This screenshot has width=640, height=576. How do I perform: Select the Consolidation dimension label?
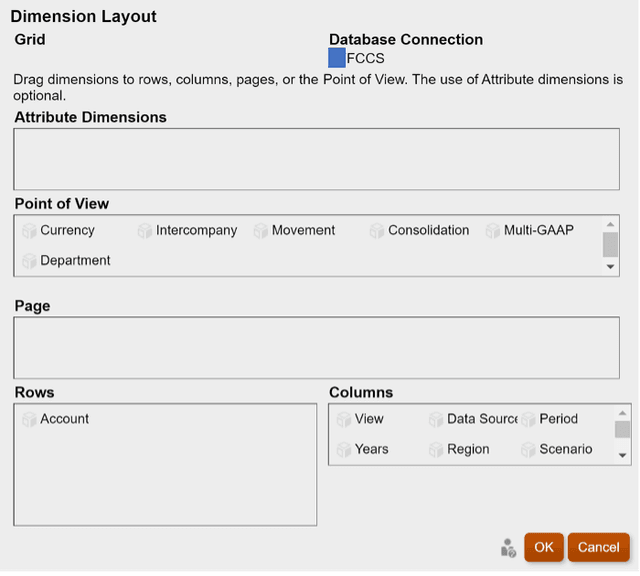tap(429, 230)
